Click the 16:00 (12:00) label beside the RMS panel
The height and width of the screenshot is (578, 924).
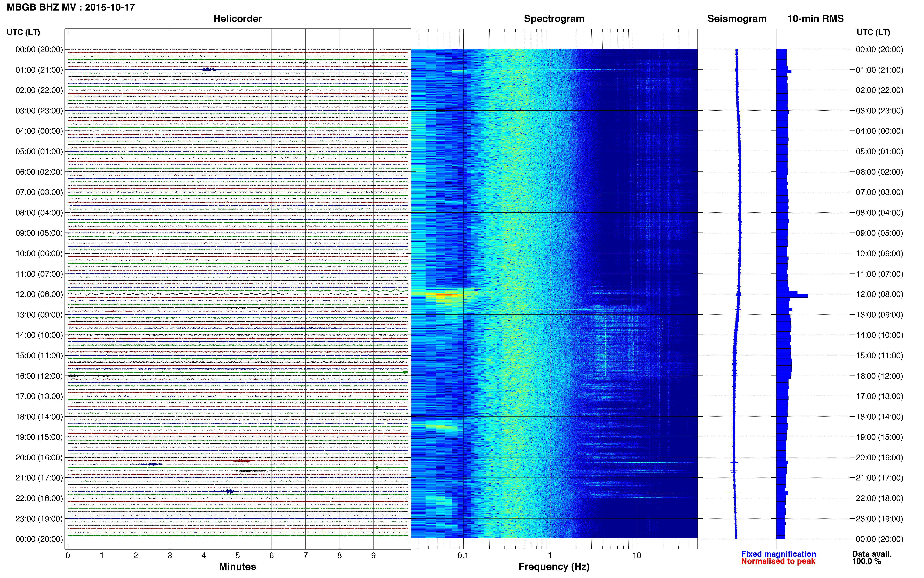pos(879,376)
